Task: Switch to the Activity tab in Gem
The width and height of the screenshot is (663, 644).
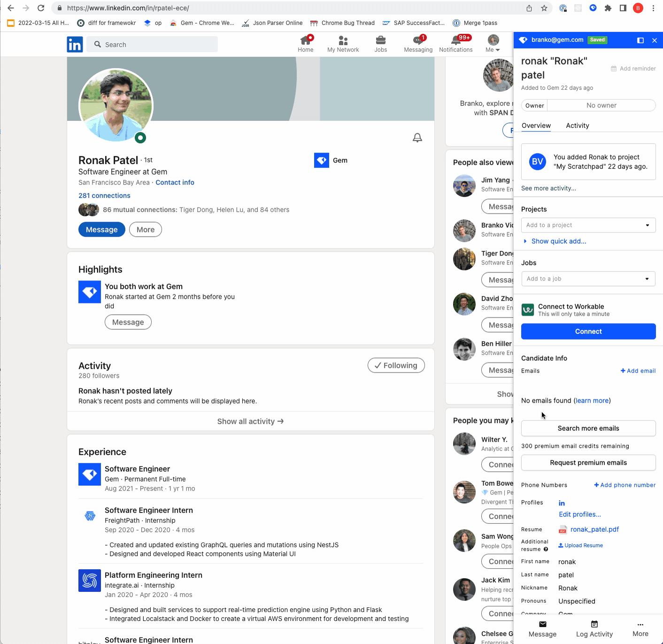Action: point(577,125)
